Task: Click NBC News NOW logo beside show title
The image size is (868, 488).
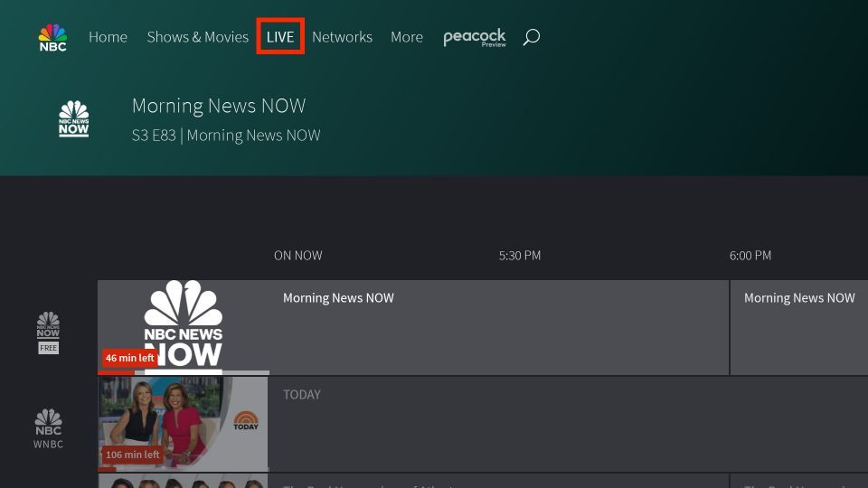Action: point(73,118)
